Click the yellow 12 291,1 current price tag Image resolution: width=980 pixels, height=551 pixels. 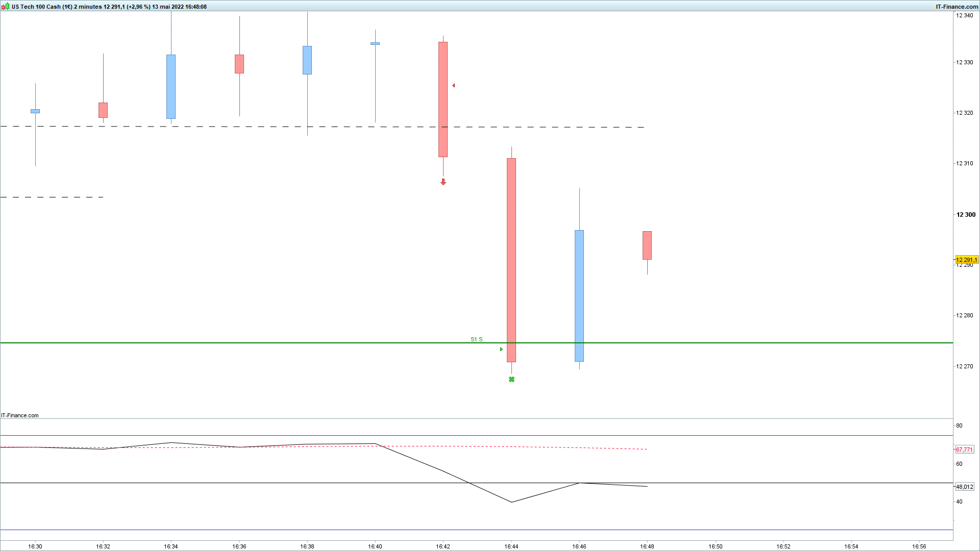pyautogui.click(x=966, y=260)
